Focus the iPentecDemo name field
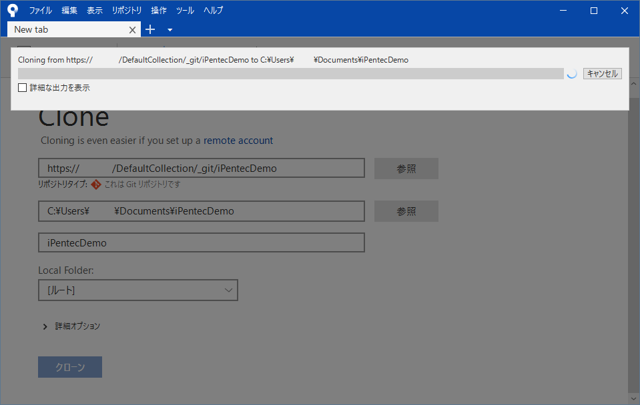640x405 pixels. (x=201, y=243)
